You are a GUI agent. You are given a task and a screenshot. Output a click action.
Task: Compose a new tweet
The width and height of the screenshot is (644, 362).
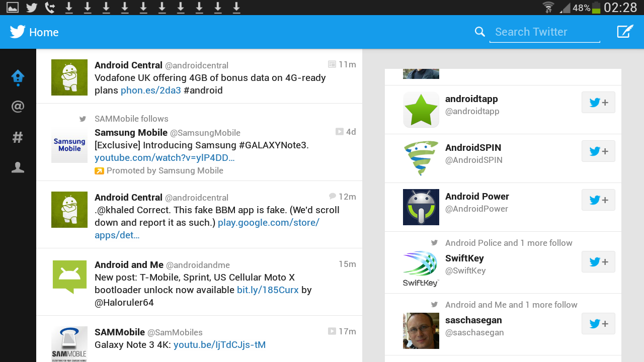pos(625,31)
